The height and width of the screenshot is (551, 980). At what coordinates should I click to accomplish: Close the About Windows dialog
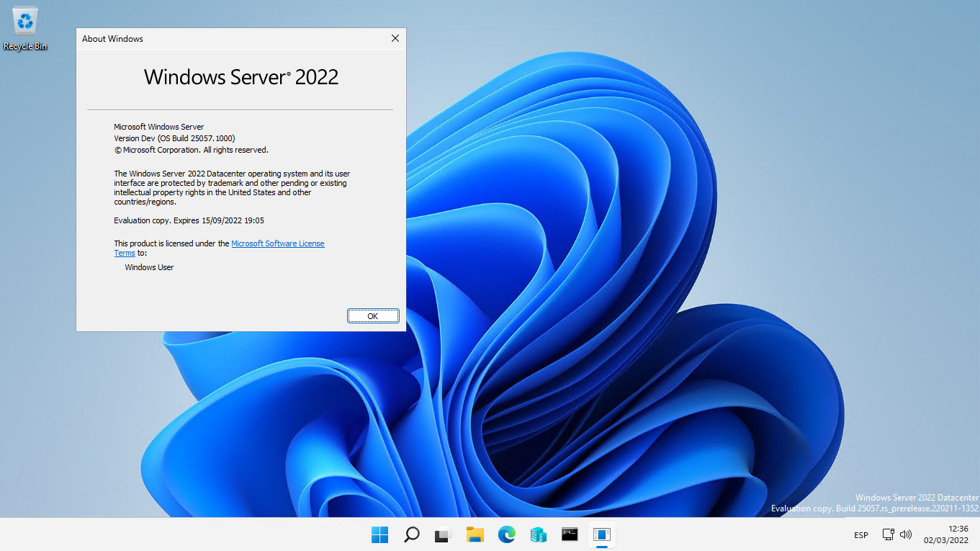pos(395,38)
